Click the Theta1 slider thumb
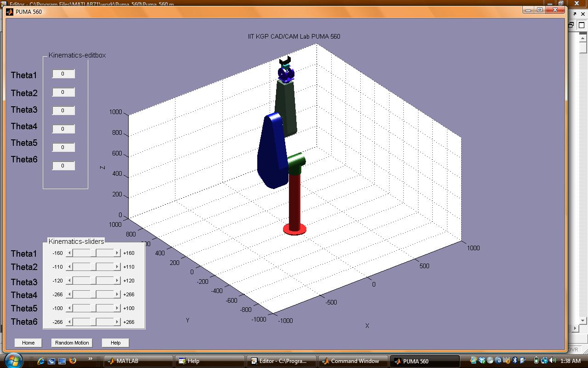 (93, 253)
